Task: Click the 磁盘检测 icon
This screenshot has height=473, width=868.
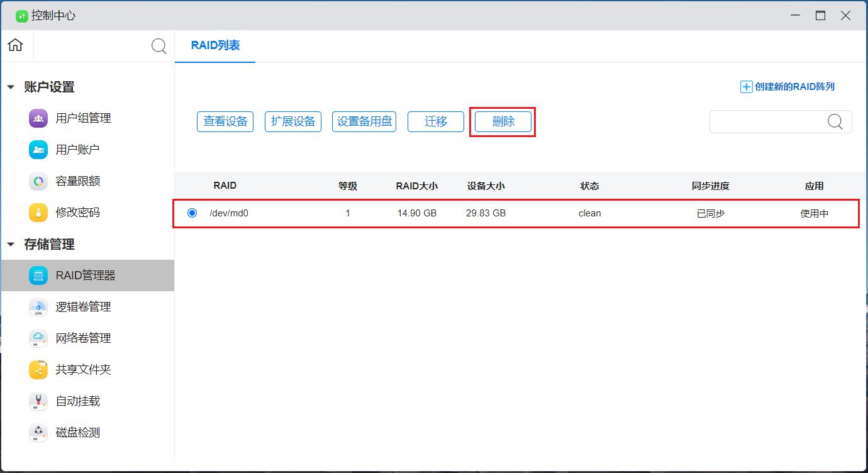Action: click(x=38, y=433)
